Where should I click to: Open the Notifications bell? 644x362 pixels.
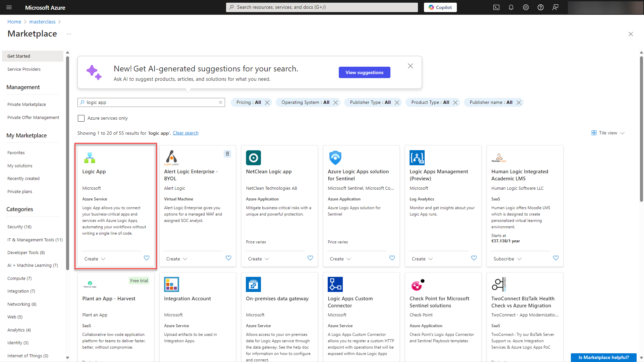(511, 7)
